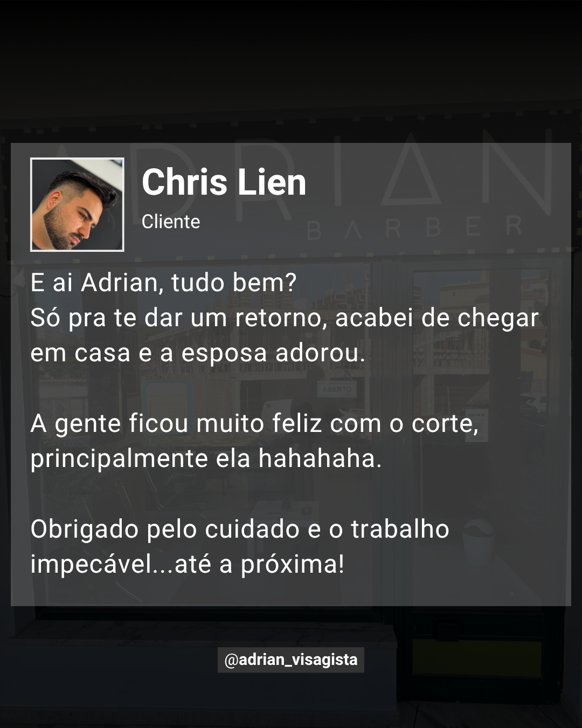Select the faded "BARBER" watermark text
Screen dimensions: 582x728
(x=414, y=227)
